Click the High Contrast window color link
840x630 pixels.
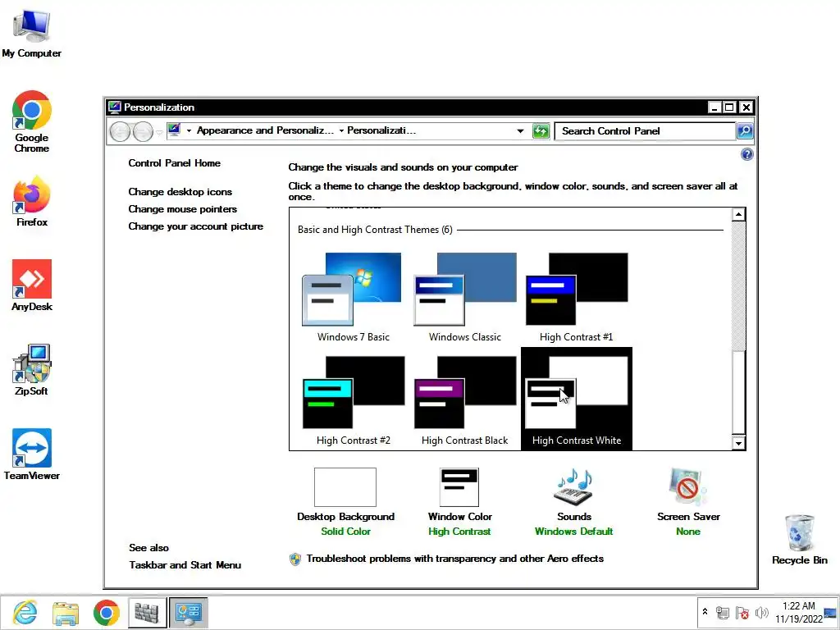(x=459, y=532)
